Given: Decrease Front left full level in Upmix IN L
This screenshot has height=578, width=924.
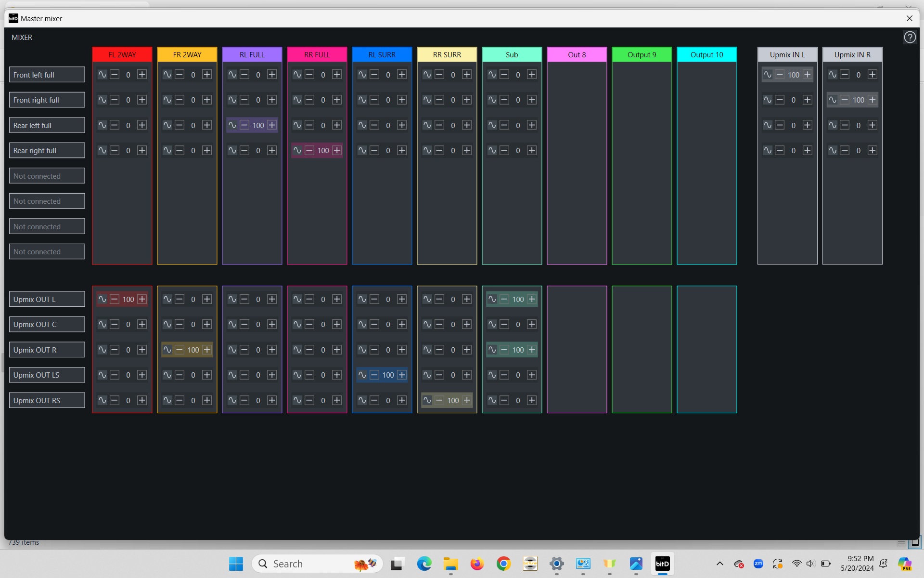Looking at the screenshot, I should pyautogui.click(x=780, y=75).
